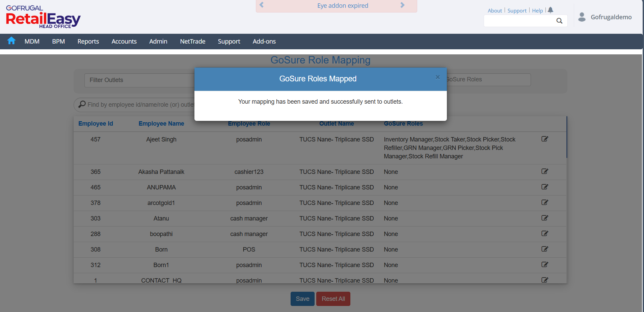This screenshot has height=312, width=644.
Task: Edit GoSure roles for arcotgold1
Action: tap(545, 202)
